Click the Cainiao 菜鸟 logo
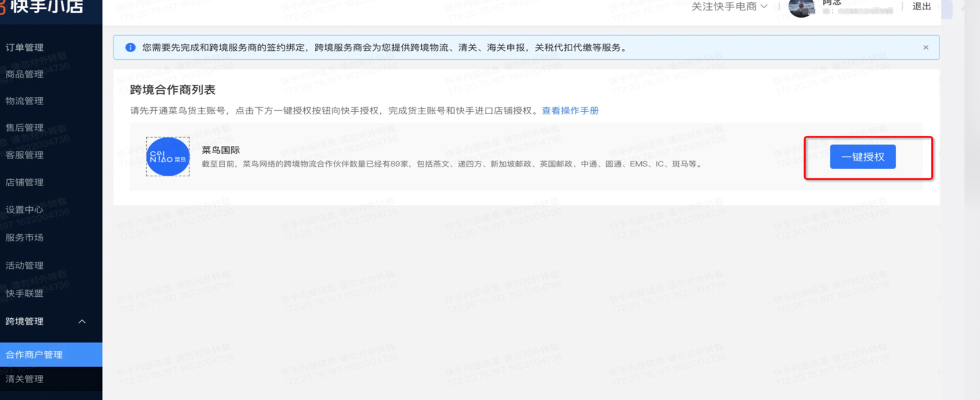The width and height of the screenshot is (980, 400). point(168,156)
